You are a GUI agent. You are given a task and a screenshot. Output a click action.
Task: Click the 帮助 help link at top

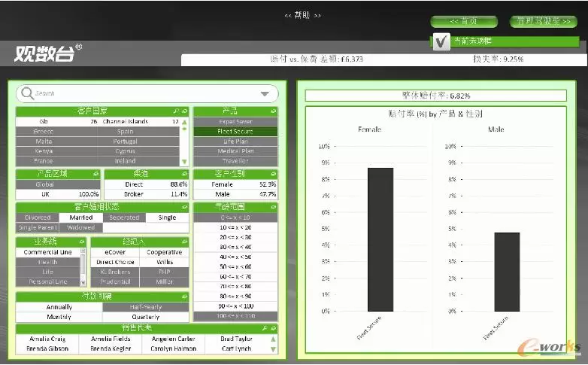[x=303, y=15]
